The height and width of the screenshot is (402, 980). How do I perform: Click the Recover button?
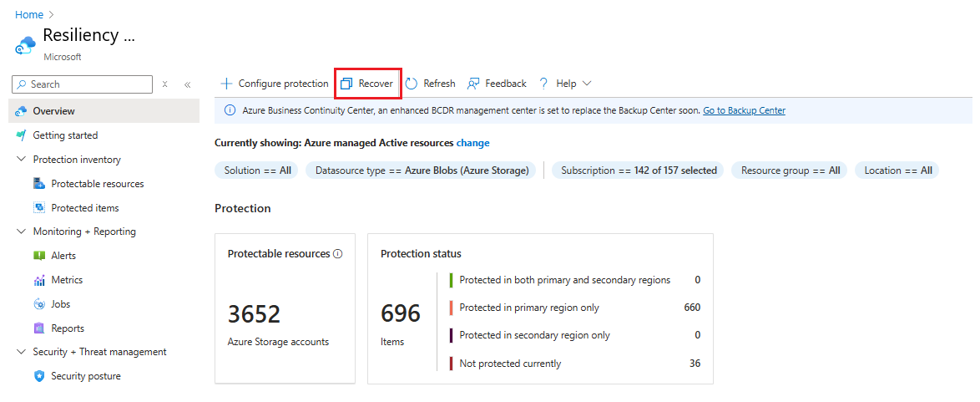tap(367, 84)
